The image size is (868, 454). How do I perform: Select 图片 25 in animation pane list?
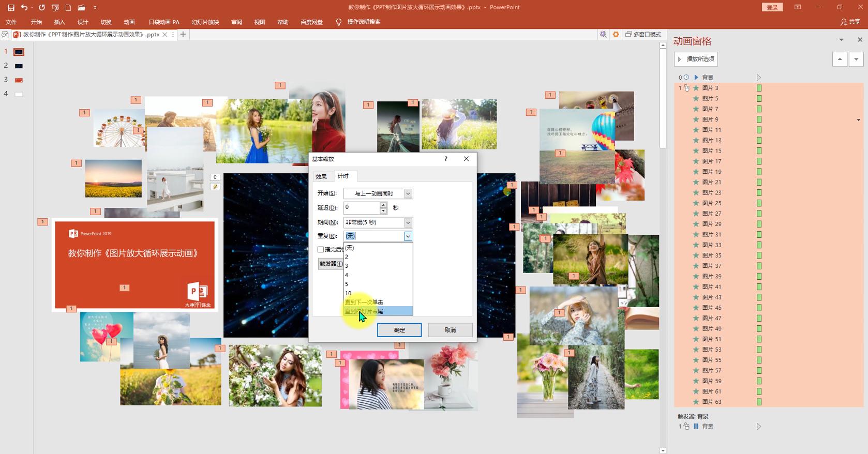click(711, 203)
